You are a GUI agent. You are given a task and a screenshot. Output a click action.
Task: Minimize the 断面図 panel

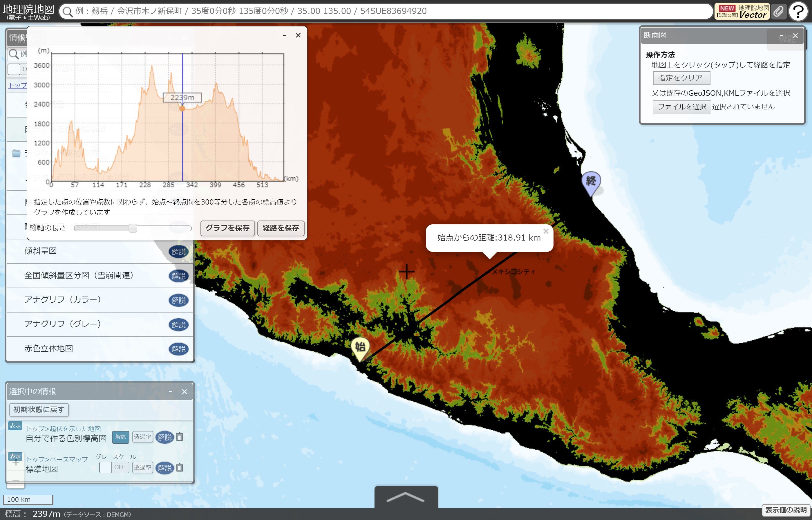pos(781,35)
